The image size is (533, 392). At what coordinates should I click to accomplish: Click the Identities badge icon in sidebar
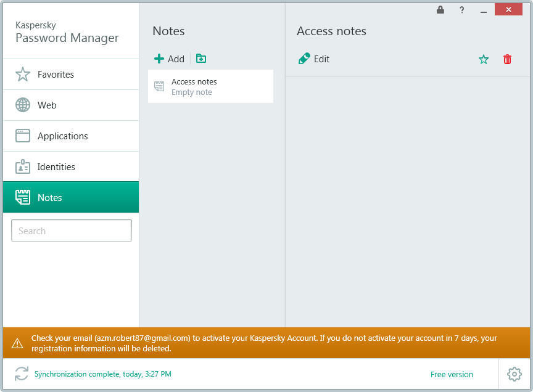tap(23, 166)
